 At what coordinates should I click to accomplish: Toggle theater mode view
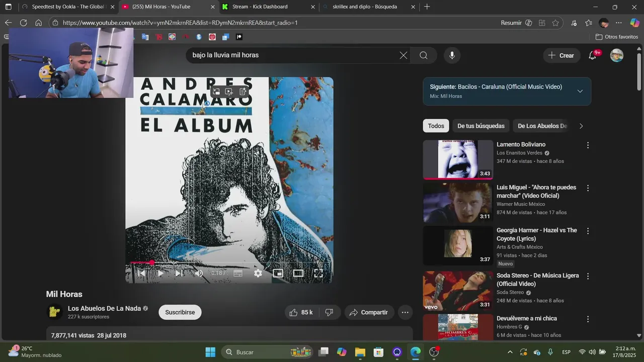click(298, 273)
